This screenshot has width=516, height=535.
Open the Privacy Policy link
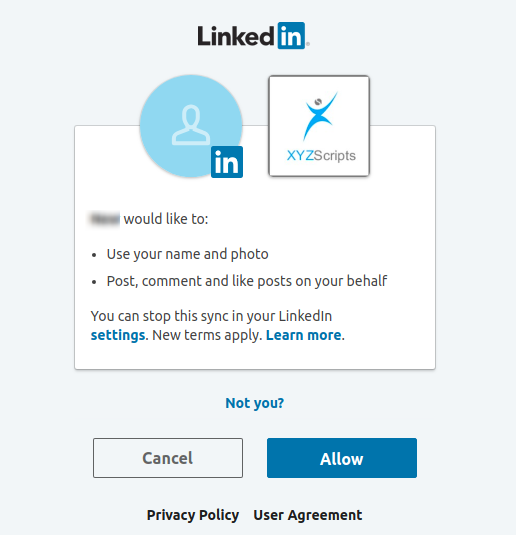pyautogui.click(x=193, y=515)
